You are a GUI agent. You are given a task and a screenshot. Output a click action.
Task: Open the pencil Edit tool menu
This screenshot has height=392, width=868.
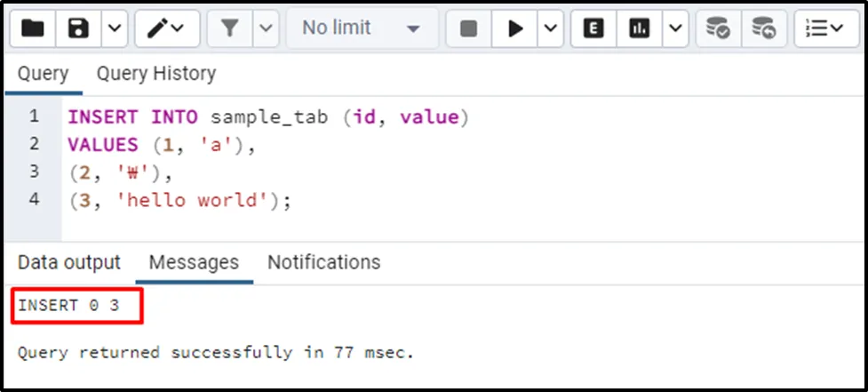166,28
